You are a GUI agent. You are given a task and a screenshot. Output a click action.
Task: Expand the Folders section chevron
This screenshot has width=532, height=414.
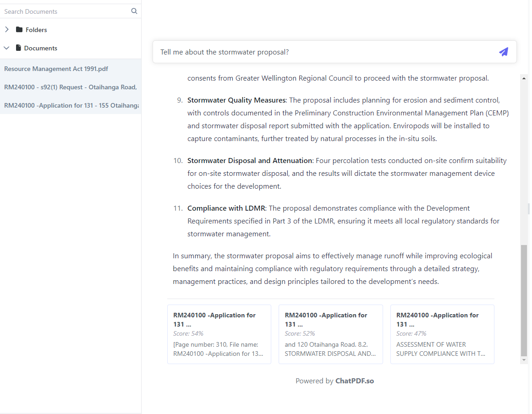pos(7,30)
